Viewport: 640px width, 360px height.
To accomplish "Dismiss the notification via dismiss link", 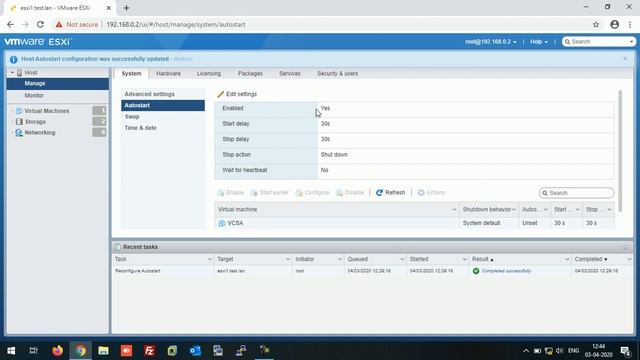I will [182, 59].
